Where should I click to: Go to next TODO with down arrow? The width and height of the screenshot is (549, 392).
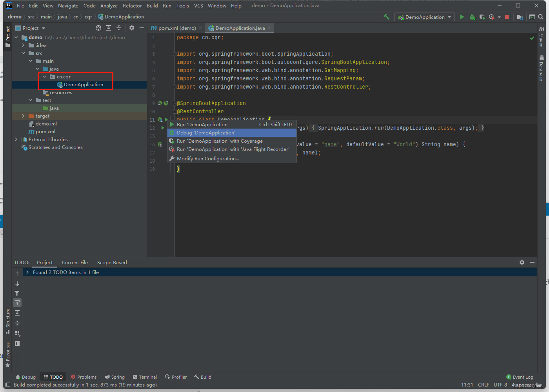17,283
